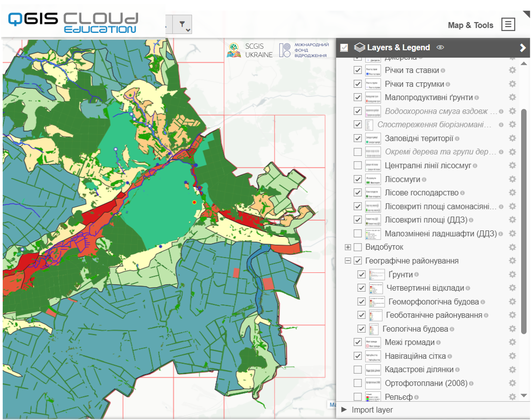Screen dimensions: 531x420
Task: Open the Map & Tools menu
Action: coord(470,25)
